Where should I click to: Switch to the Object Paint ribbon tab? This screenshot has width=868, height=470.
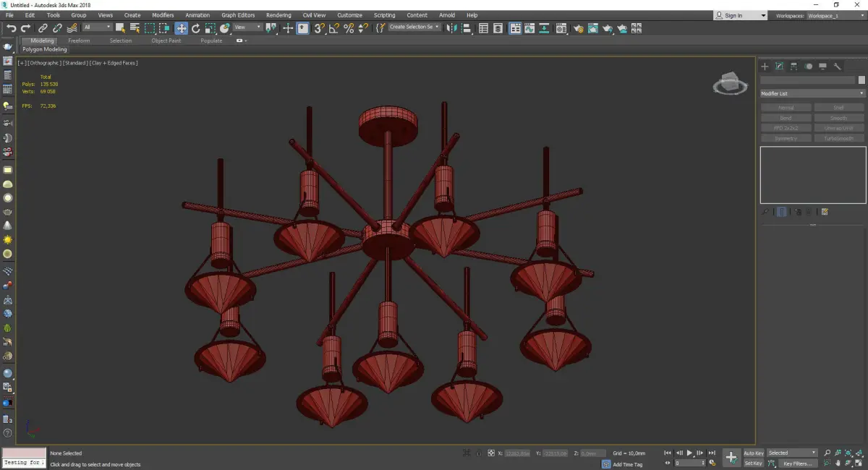point(166,40)
